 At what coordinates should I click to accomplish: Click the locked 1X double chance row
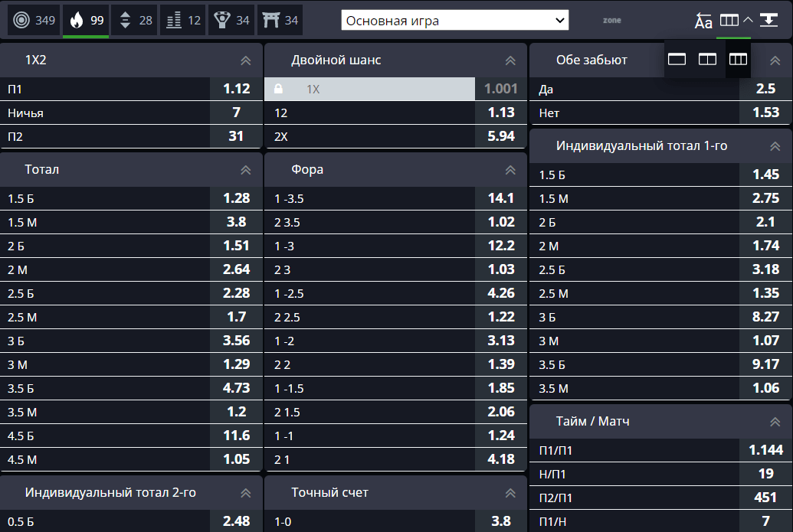tap(395, 89)
